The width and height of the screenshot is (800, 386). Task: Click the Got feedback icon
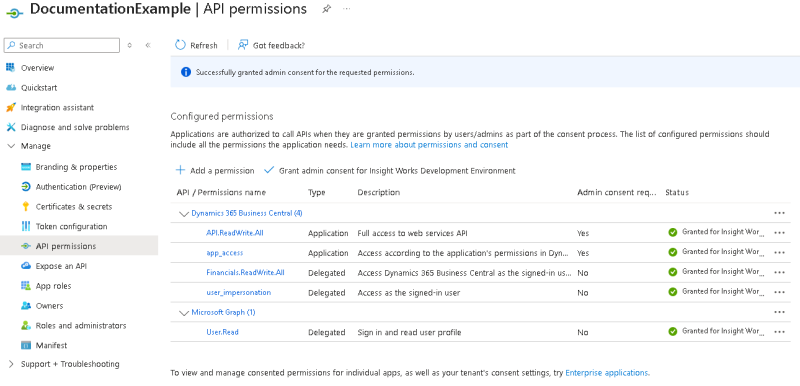(243, 45)
